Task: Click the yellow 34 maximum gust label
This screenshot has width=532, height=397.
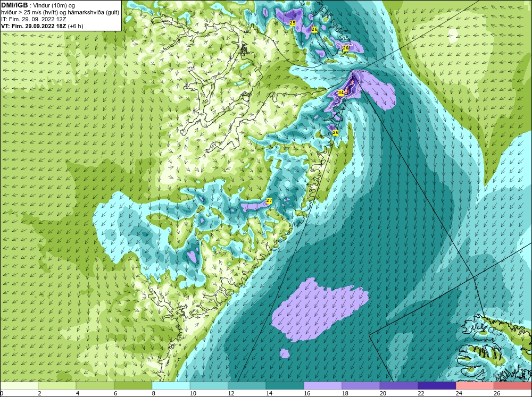Action: coord(340,92)
